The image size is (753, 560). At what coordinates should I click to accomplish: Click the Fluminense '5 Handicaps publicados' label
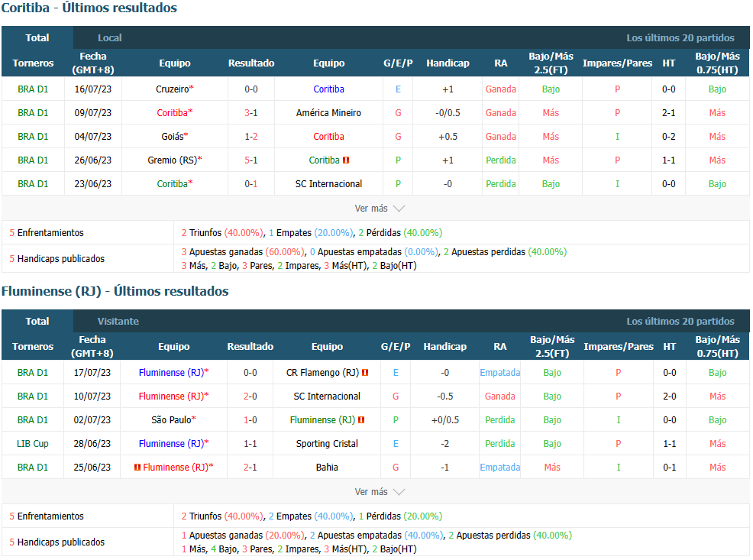coord(57,542)
